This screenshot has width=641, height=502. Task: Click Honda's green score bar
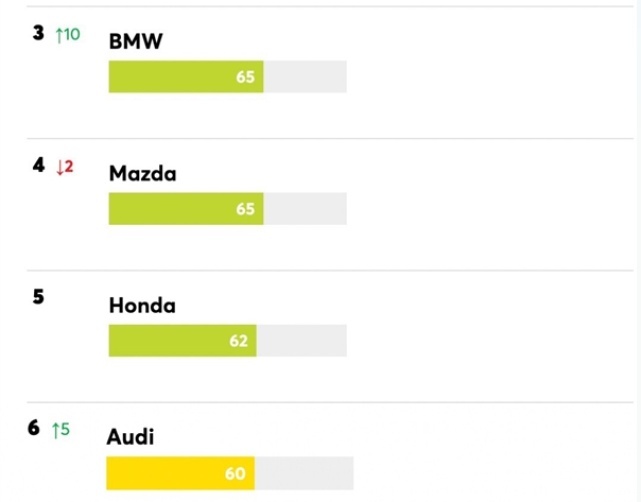pyautogui.click(x=182, y=341)
